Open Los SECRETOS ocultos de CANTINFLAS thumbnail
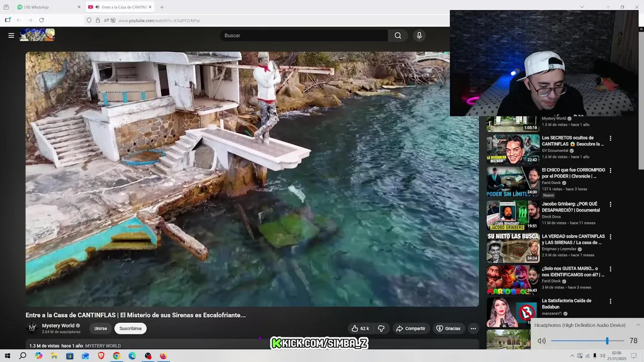Image resolution: width=644 pixels, height=362 pixels. [x=513, y=149]
